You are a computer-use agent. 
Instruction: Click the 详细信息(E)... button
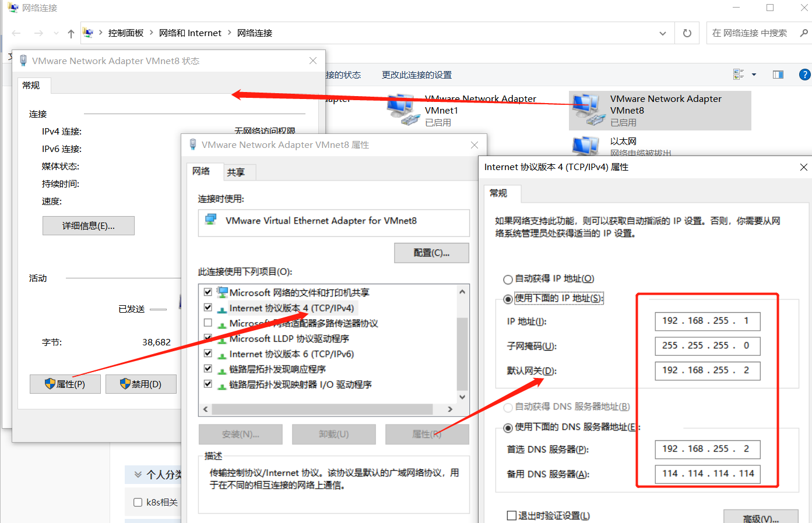[x=89, y=226]
